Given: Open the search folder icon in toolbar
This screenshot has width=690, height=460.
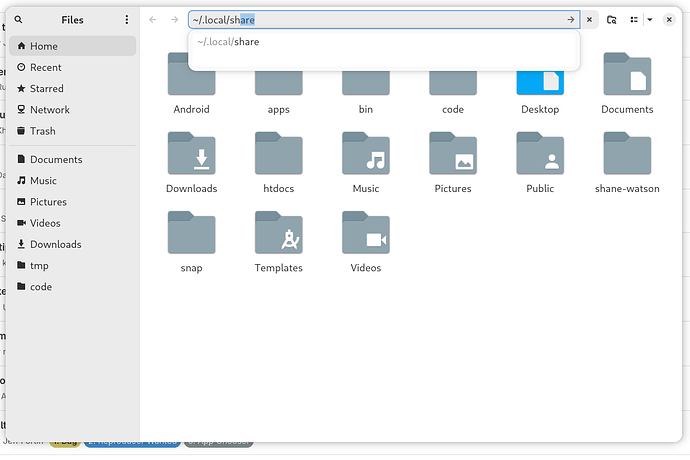Looking at the screenshot, I should coord(611,20).
